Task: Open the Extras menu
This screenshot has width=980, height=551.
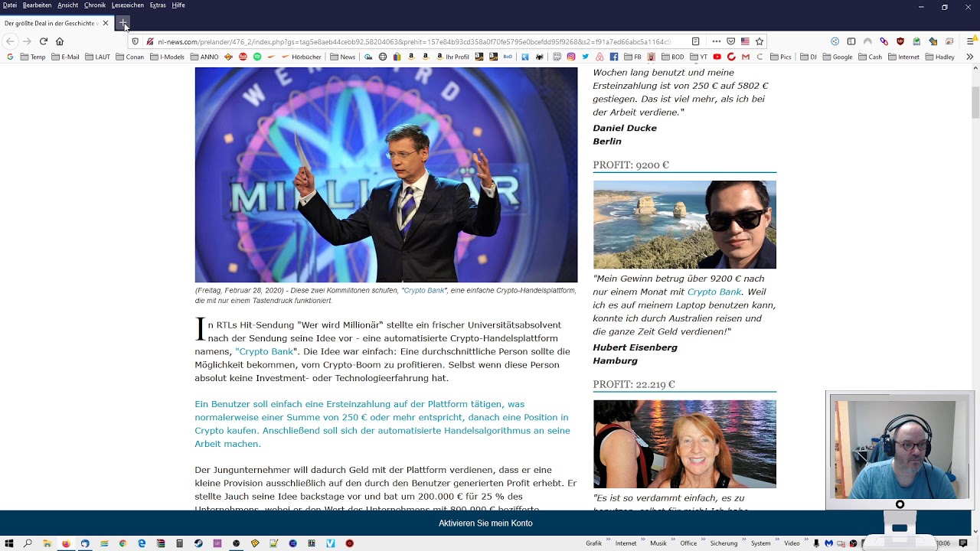Action: coord(158,5)
